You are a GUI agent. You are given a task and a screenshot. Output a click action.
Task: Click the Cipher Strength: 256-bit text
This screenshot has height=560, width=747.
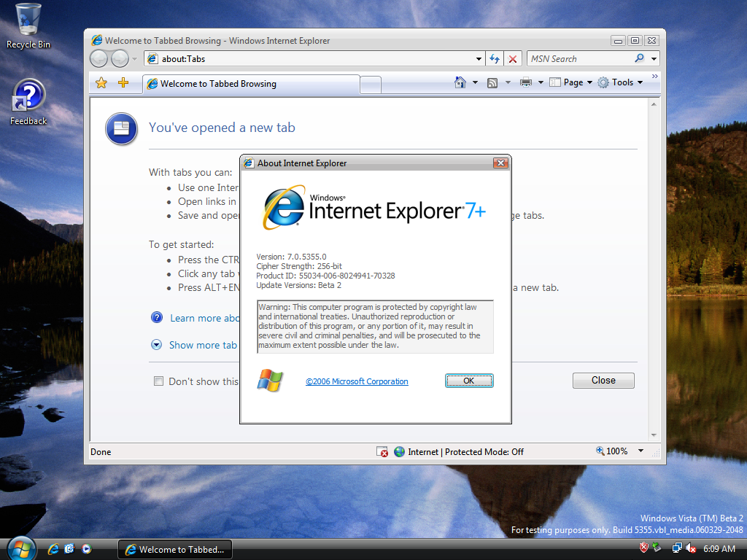pyautogui.click(x=298, y=265)
